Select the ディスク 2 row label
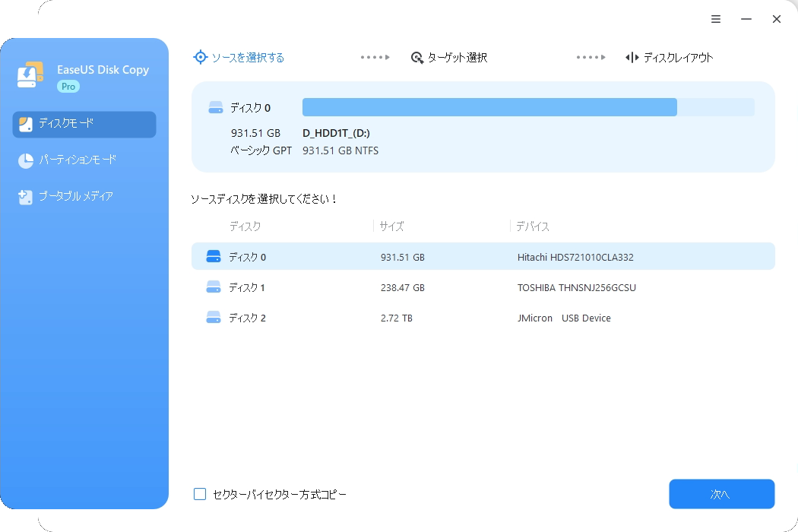The width and height of the screenshot is (798, 532). point(247,318)
